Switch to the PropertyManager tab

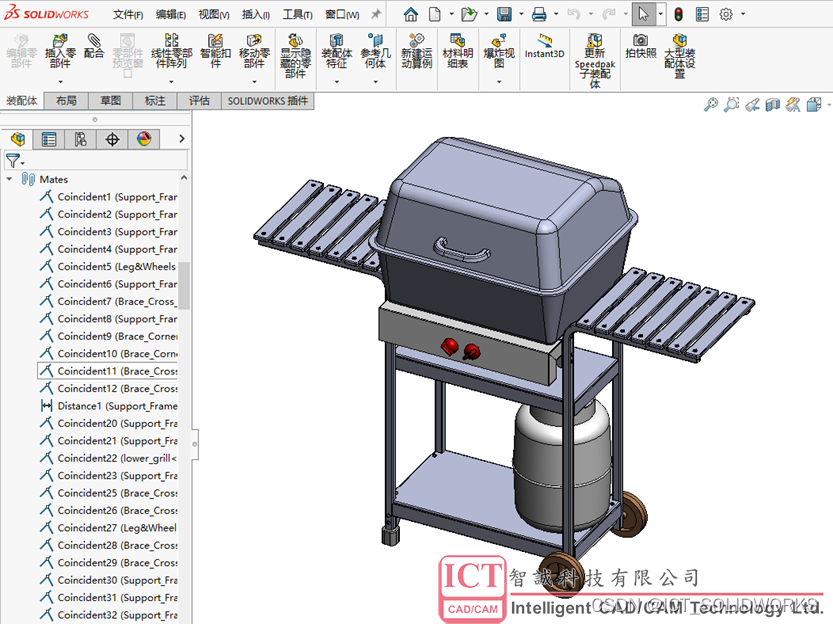49,139
